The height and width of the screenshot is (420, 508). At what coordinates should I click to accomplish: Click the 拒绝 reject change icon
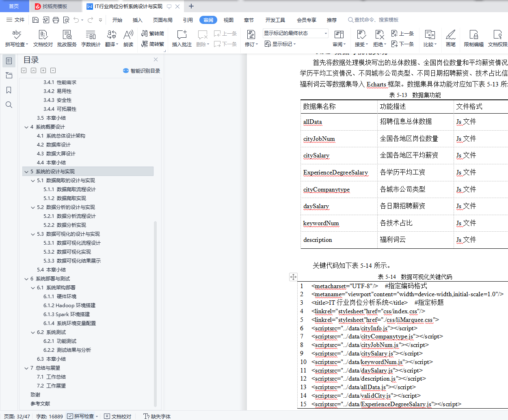379,34
